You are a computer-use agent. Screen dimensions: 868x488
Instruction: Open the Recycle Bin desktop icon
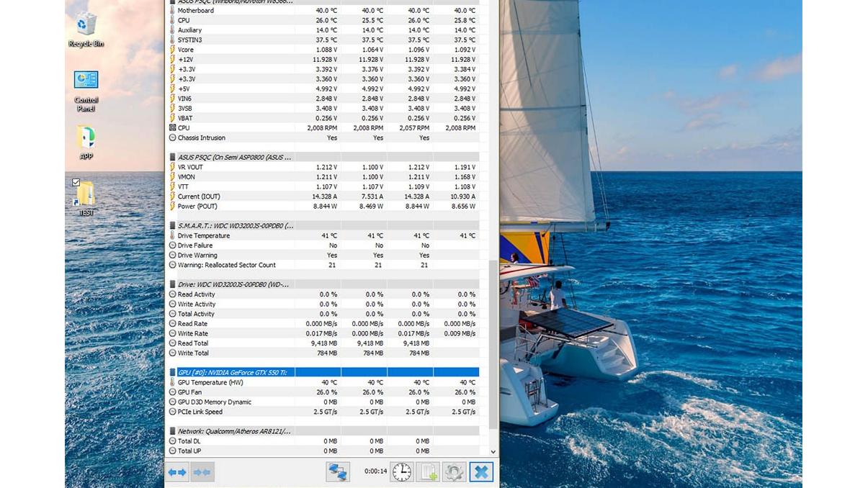tap(86, 29)
